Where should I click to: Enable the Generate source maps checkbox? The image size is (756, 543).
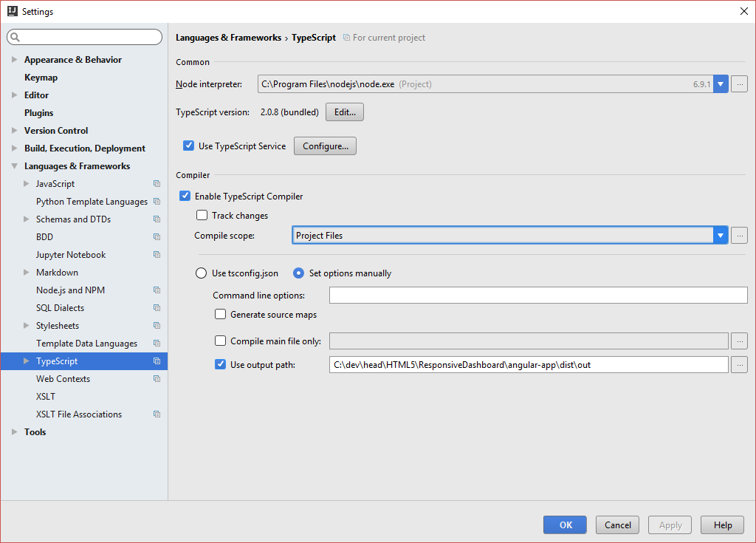(221, 315)
